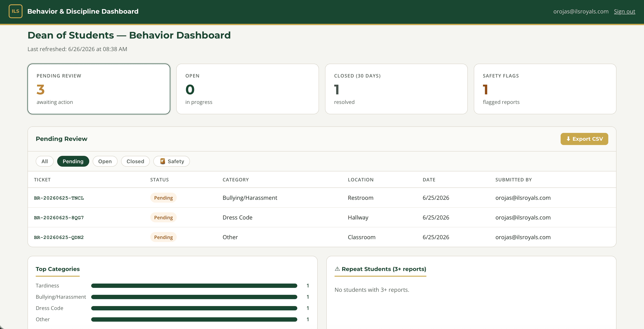Open the Safety Flags summary card
Viewport: 644px width, 329px height.
click(x=545, y=89)
